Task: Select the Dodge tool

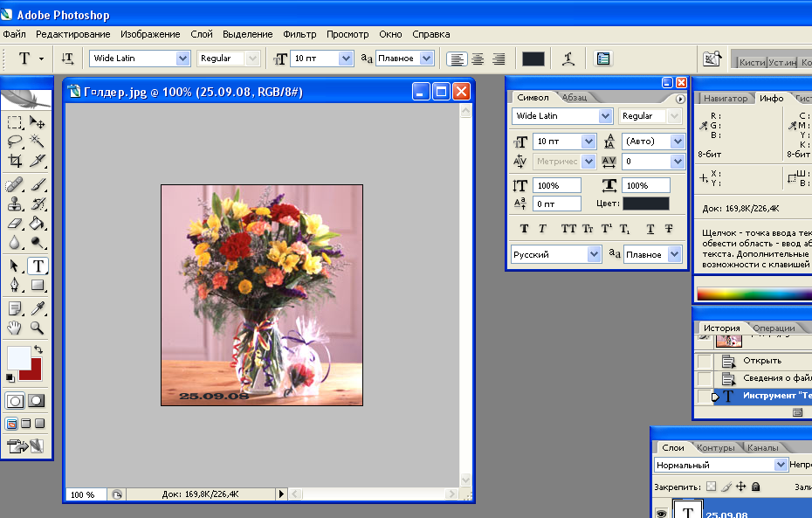Action: pyautogui.click(x=37, y=243)
